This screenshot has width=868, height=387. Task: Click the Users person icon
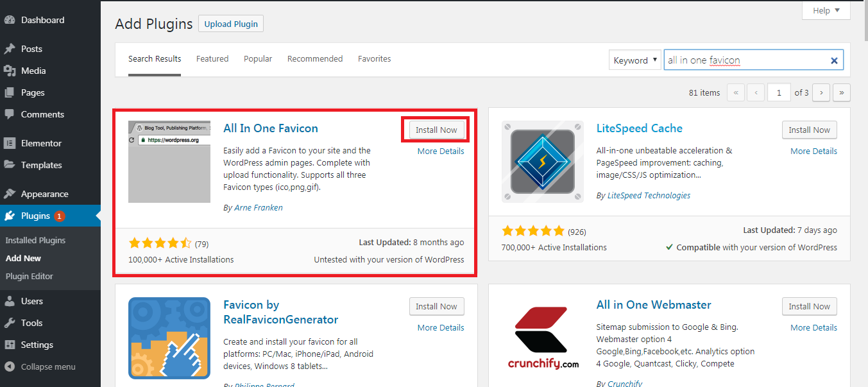10,301
